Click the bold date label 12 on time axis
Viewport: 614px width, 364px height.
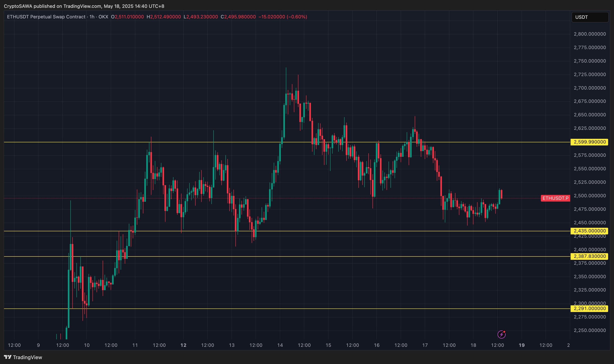click(183, 345)
